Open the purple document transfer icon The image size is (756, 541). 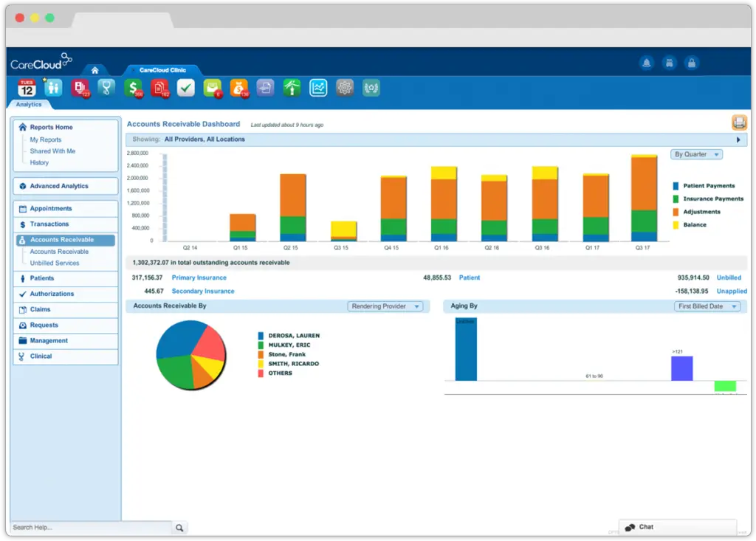click(x=265, y=88)
